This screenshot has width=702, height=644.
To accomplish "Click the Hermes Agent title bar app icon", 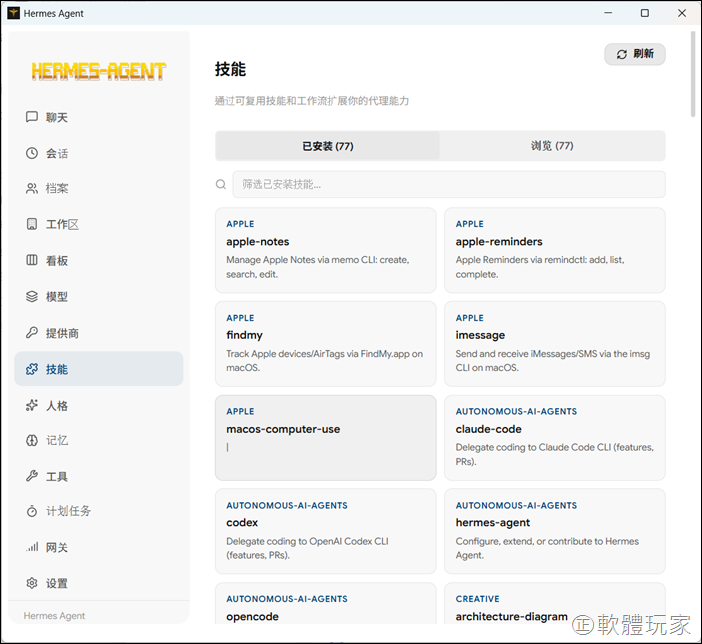I will [x=13, y=13].
